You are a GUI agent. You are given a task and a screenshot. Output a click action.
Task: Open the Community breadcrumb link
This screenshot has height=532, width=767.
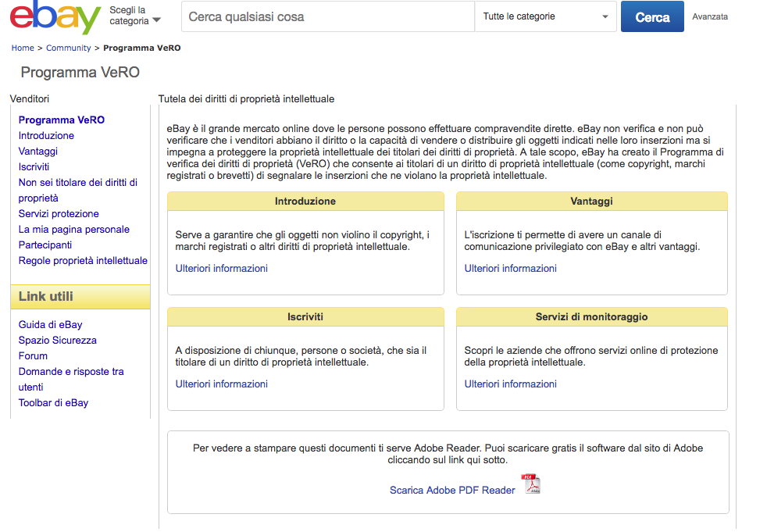69,48
